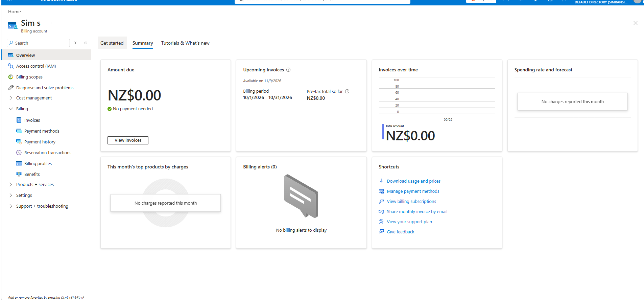The width and height of the screenshot is (644, 300).
Task: Click the 'Available on 11/9/2026' text
Action: [x=262, y=81]
